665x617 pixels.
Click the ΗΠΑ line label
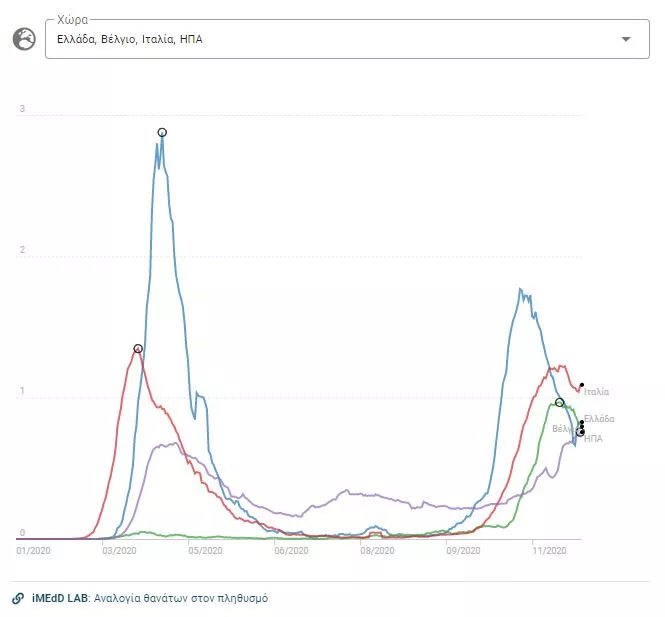pos(593,438)
